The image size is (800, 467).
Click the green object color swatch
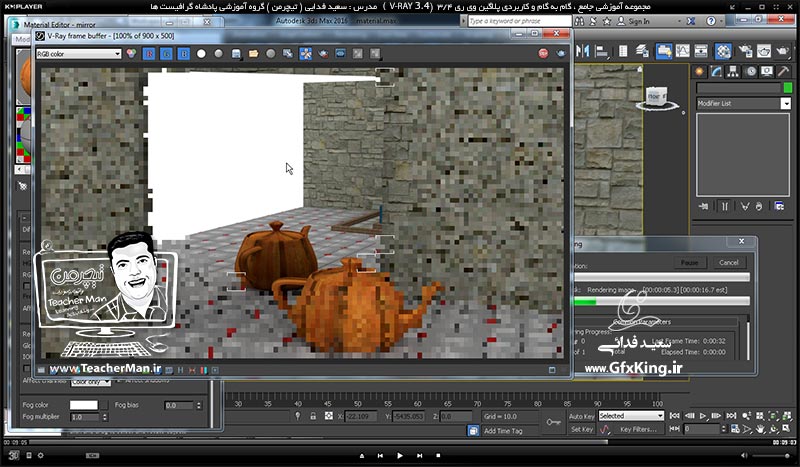click(788, 88)
